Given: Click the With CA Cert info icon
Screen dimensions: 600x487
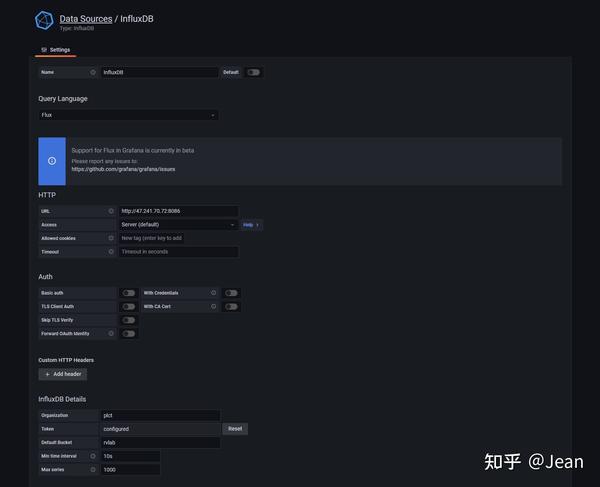Looking at the screenshot, I should pos(214,306).
